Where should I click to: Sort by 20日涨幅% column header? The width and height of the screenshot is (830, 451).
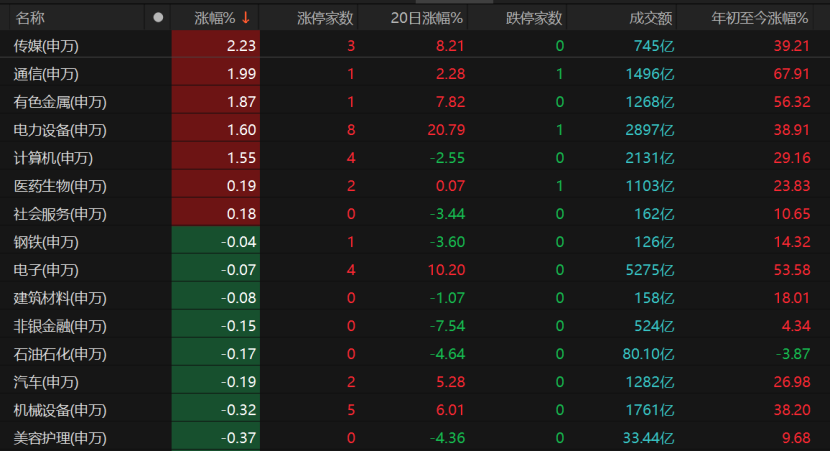[427, 18]
